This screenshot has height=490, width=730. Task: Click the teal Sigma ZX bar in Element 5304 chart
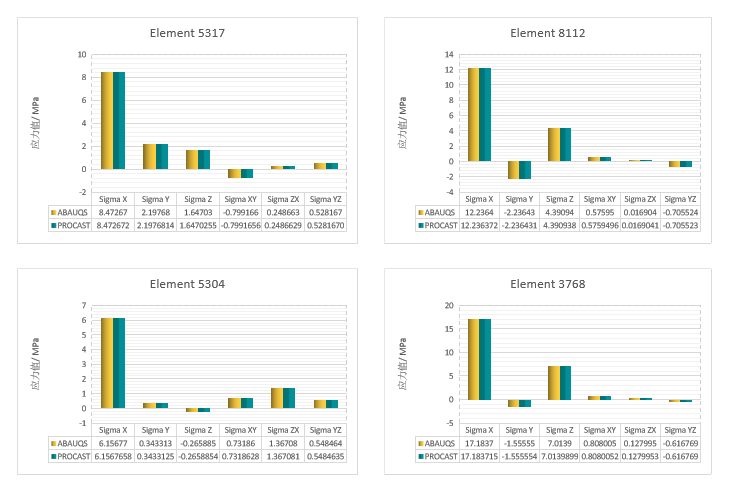click(289, 398)
